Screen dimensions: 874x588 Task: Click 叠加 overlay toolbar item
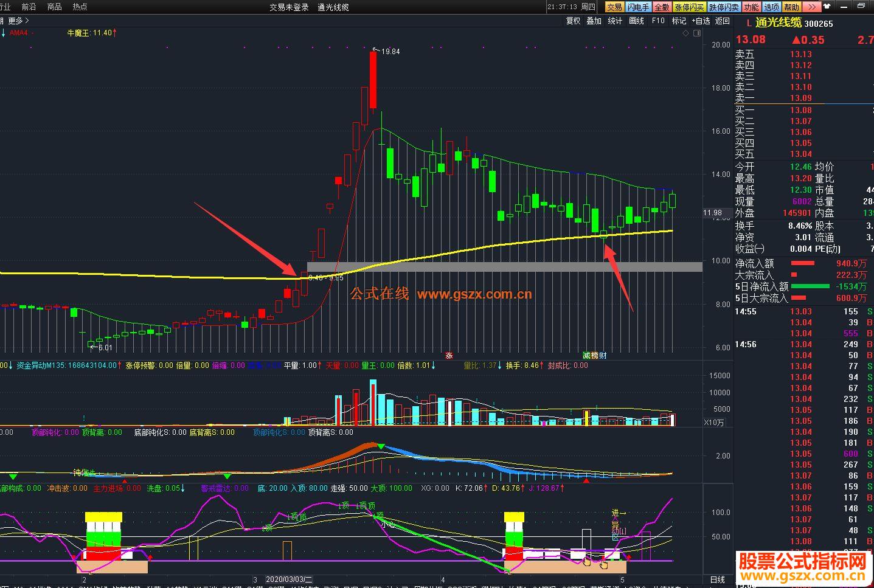(594, 21)
